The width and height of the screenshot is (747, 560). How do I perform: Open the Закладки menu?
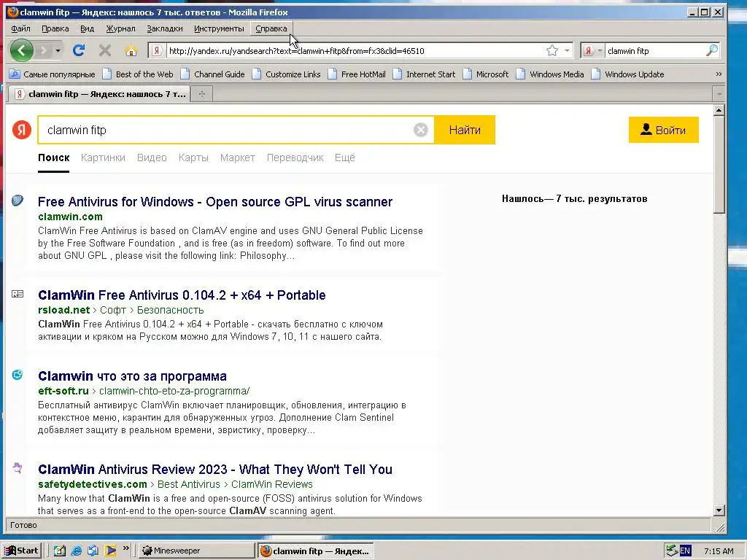tap(165, 28)
